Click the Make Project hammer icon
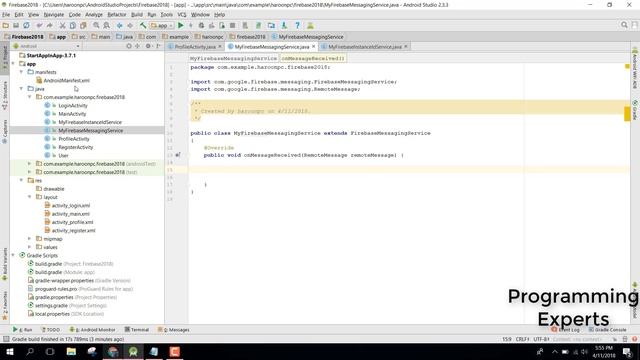 (x=143, y=25)
